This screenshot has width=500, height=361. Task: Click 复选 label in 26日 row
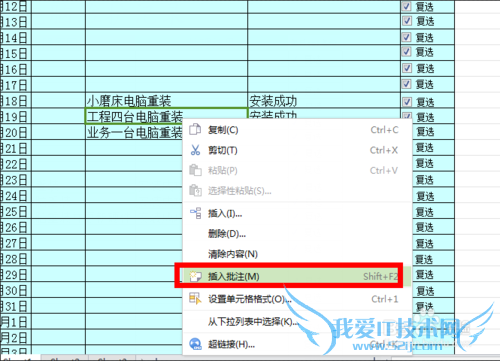coord(425,227)
